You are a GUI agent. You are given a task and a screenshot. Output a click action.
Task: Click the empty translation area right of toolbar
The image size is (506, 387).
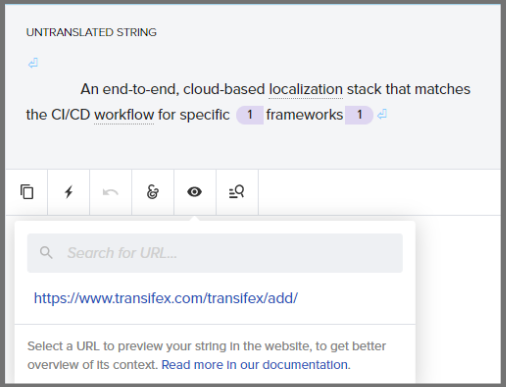pos(379,192)
